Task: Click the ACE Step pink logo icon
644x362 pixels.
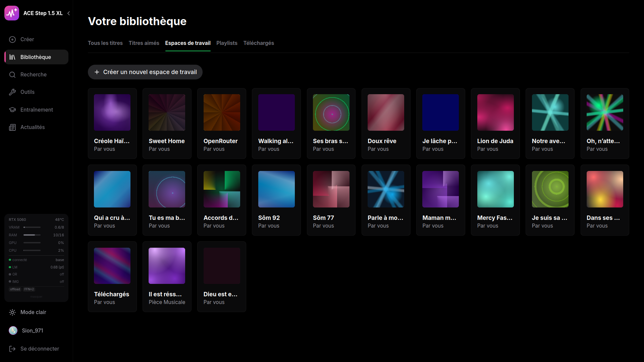Action: coord(12,13)
